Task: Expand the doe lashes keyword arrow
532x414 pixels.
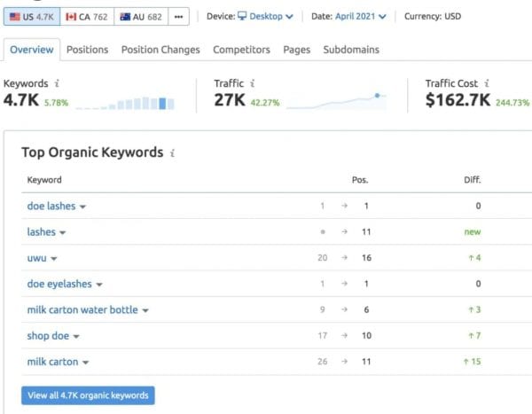Action: point(82,207)
